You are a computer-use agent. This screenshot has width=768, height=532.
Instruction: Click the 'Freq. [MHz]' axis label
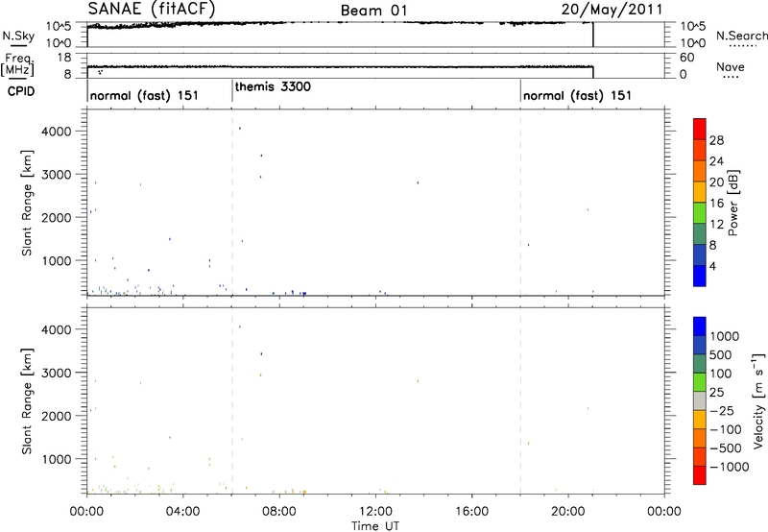[x=18, y=64]
